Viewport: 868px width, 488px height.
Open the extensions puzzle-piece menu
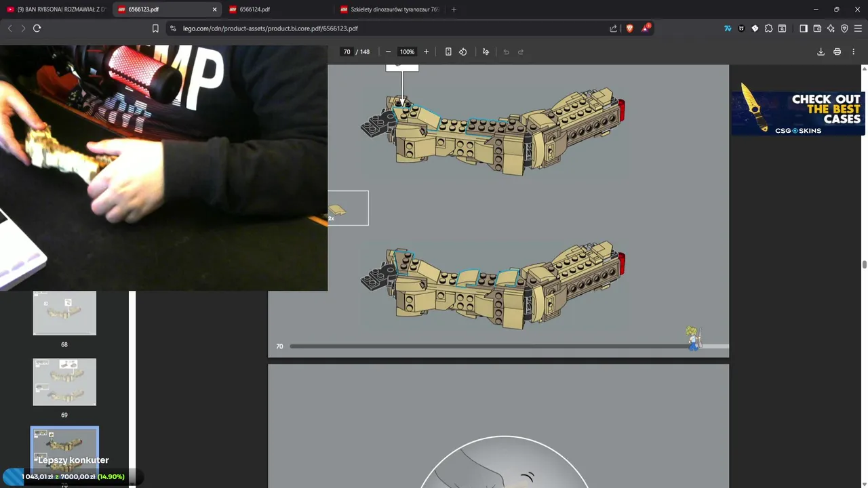(768, 28)
